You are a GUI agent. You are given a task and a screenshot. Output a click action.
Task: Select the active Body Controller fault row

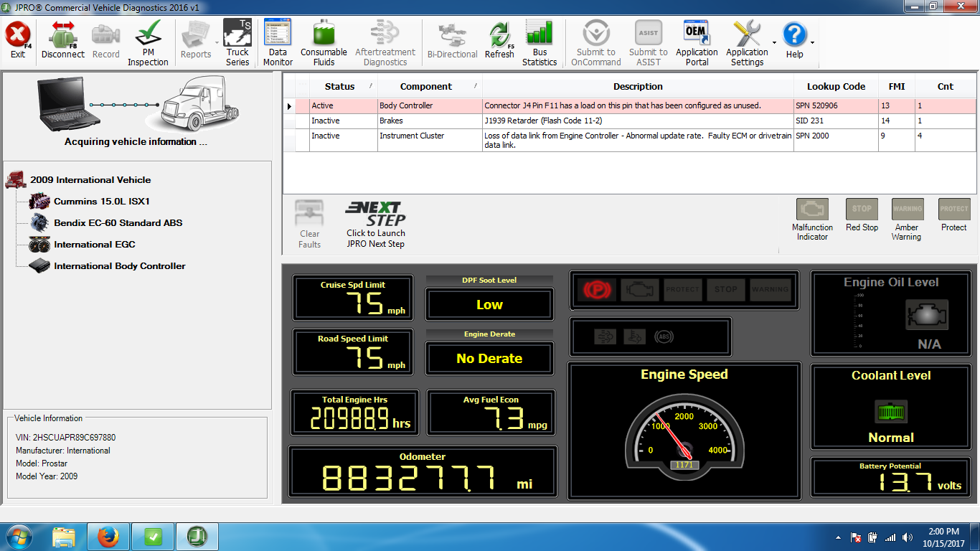pos(545,105)
